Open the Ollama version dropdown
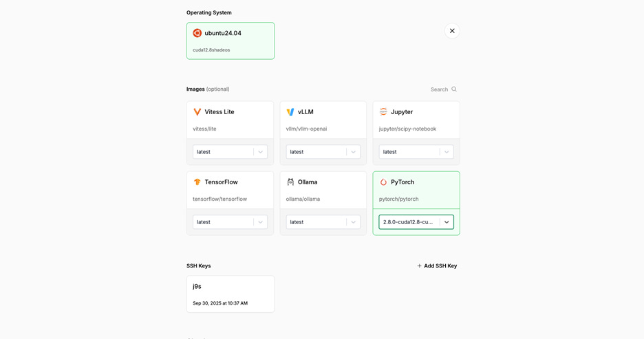This screenshot has width=644, height=339. 323,222
